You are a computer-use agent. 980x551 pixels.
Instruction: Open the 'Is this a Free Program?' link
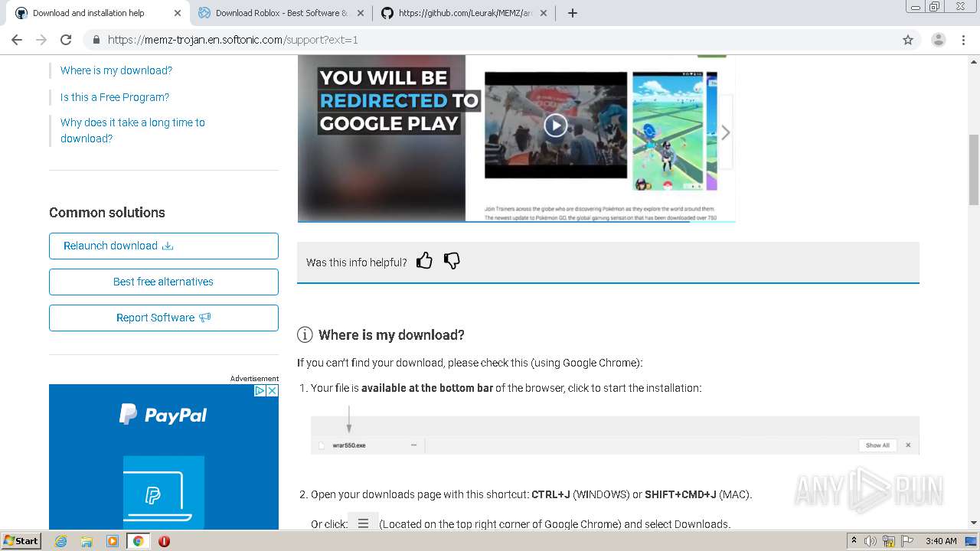coord(115,97)
